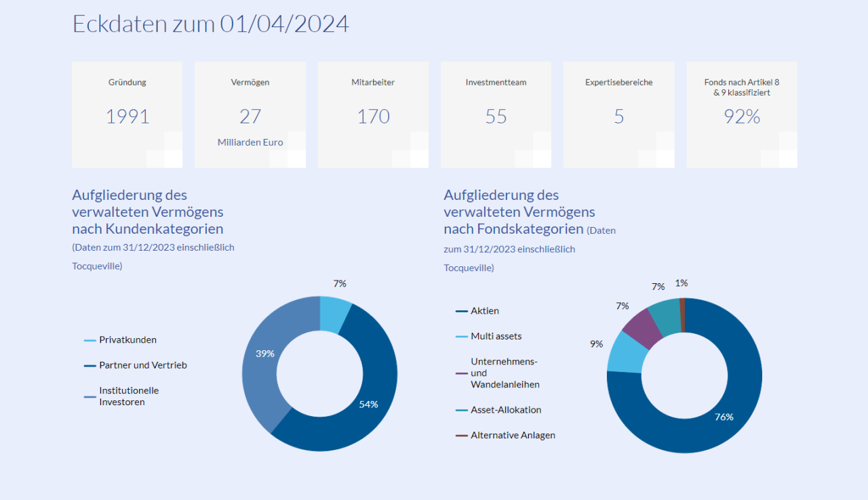This screenshot has height=500, width=868.
Task: Select the Privatkunden legend marker
Action: [89, 339]
